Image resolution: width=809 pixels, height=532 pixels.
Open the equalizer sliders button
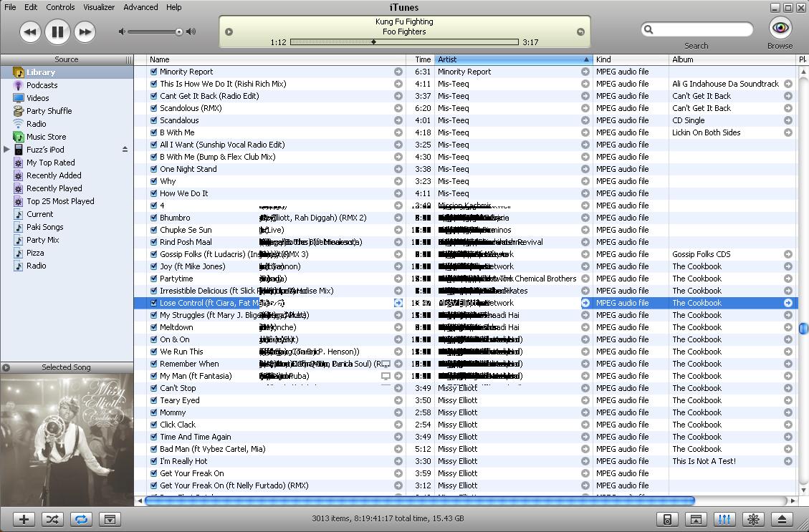pyautogui.click(x=724, y=519)
